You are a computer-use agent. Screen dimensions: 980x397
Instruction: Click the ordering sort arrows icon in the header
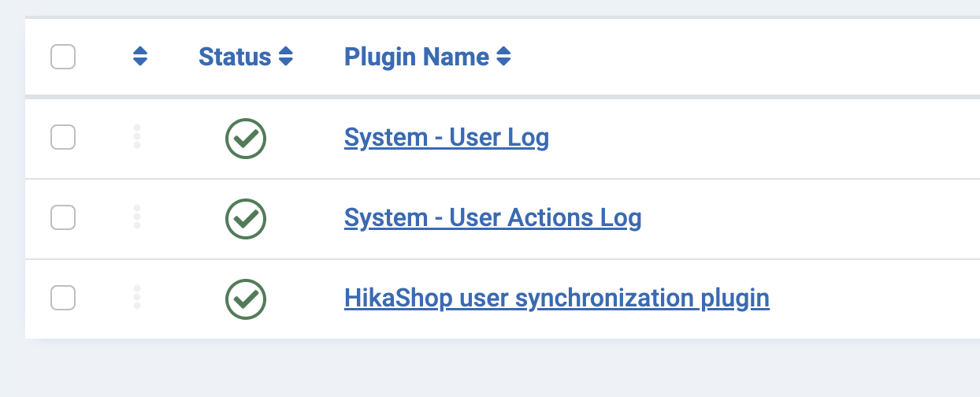[x=140, y=57]
